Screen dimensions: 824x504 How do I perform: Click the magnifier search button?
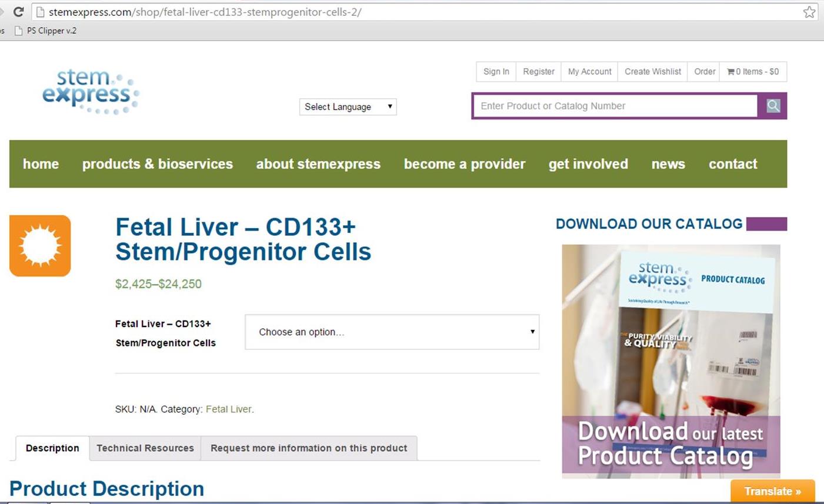tap(773, 106)
